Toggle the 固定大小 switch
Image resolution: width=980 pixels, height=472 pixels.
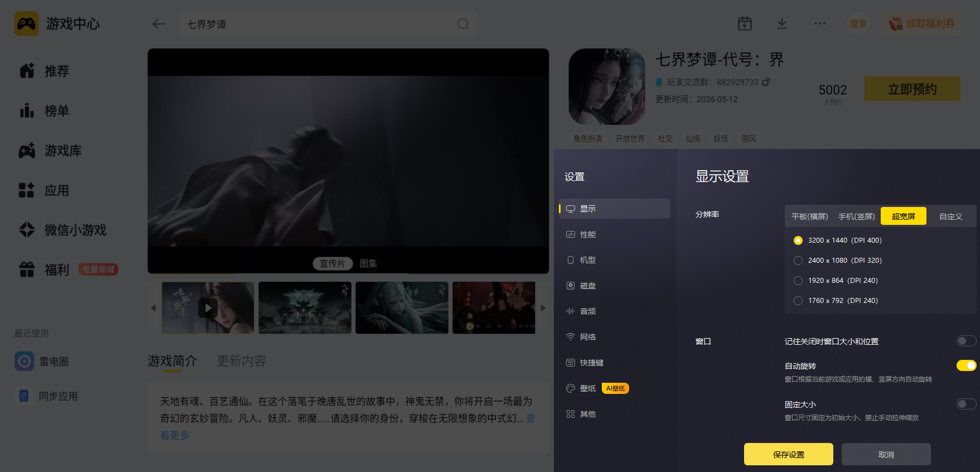point(967,404)
